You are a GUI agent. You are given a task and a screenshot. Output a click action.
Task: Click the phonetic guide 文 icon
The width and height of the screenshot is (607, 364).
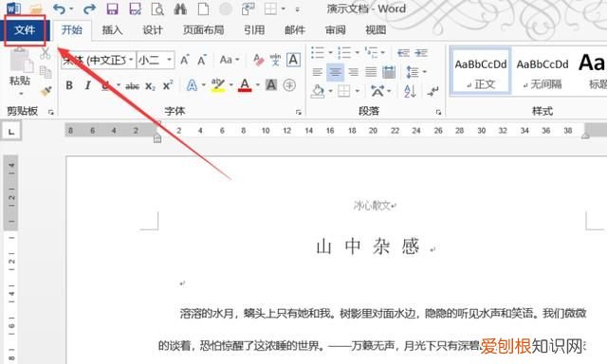[x=275, y=60]
